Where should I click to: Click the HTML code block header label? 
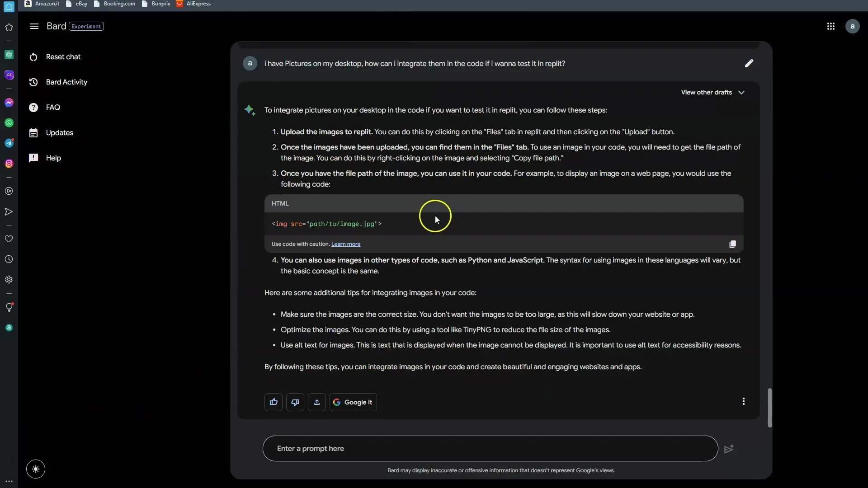point(280,204)
